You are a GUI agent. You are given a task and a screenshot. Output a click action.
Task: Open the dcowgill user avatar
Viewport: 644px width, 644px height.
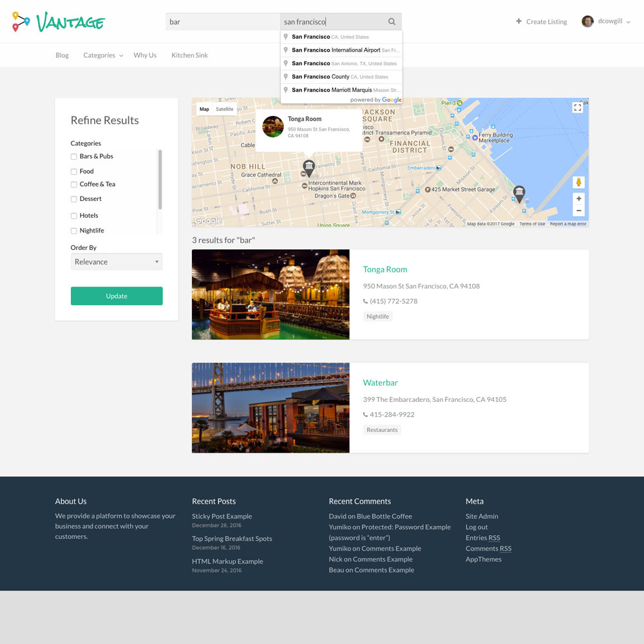point(587,21)
